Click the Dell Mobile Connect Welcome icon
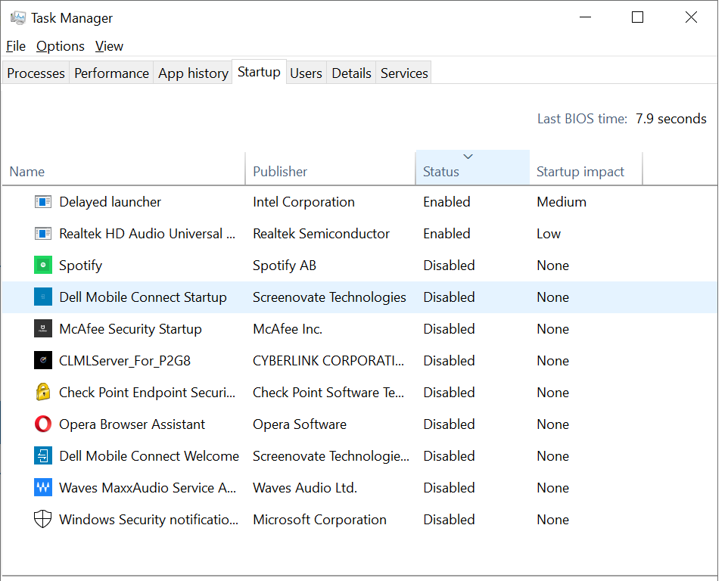 pyautogui.click(x=43, y=456)
